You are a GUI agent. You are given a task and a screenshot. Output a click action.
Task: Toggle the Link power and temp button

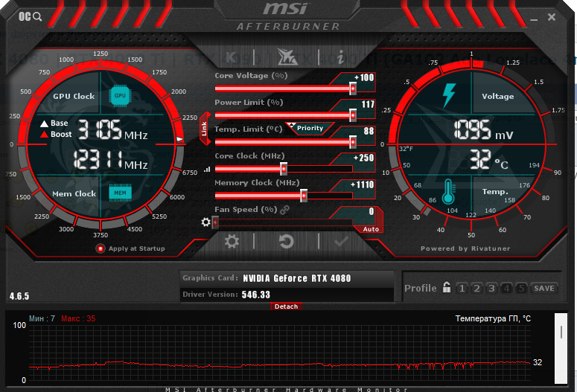(x=205, y=129)
